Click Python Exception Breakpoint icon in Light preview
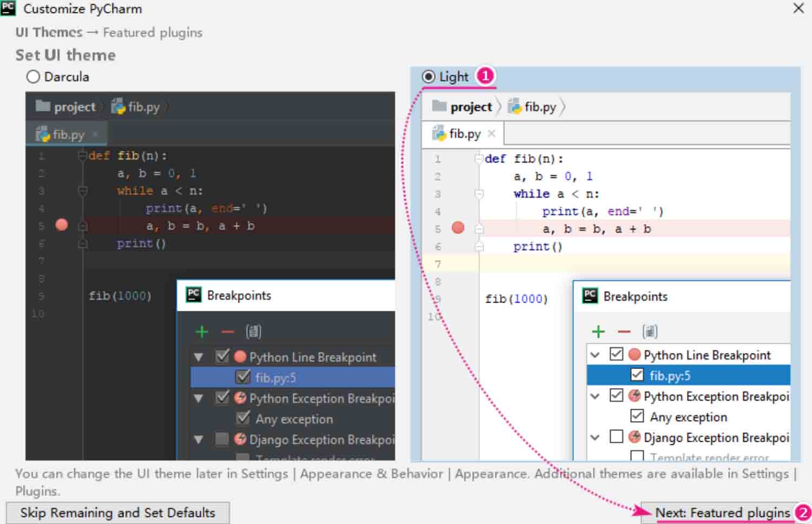 [635, 396]
